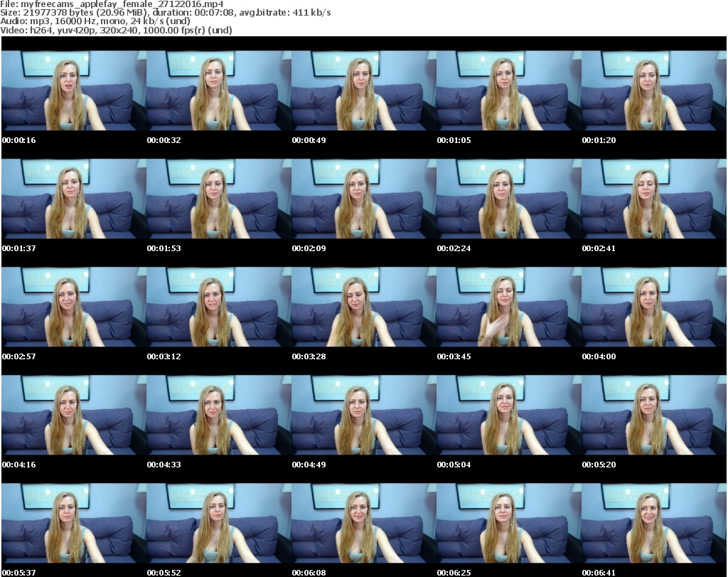This screenshot has width=728, height=577.
Task: Click the video frame thumbnail timestamped 00:05:52
Action: click(x=219, y=523)
